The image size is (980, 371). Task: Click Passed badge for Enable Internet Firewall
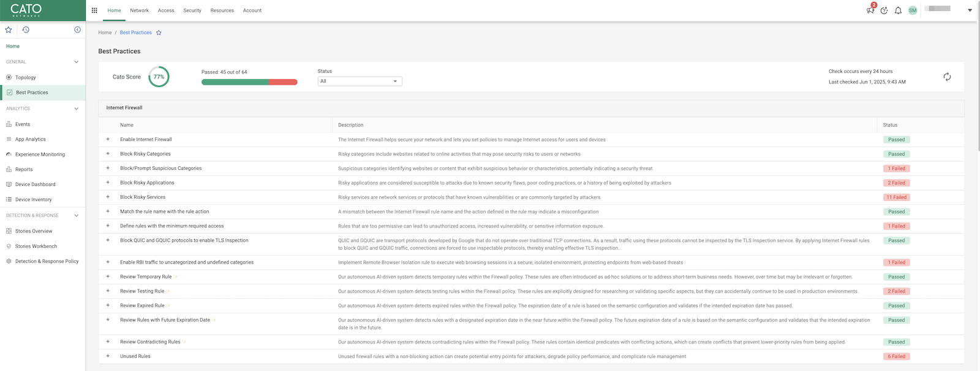897,139
